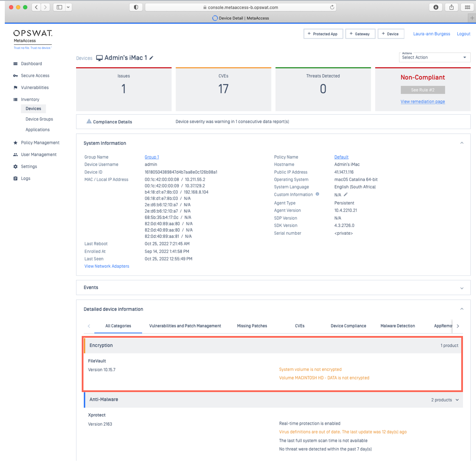Screen dimensions: 476x469
Task: Click the Custom Information info icon
Action: [317, 194]
